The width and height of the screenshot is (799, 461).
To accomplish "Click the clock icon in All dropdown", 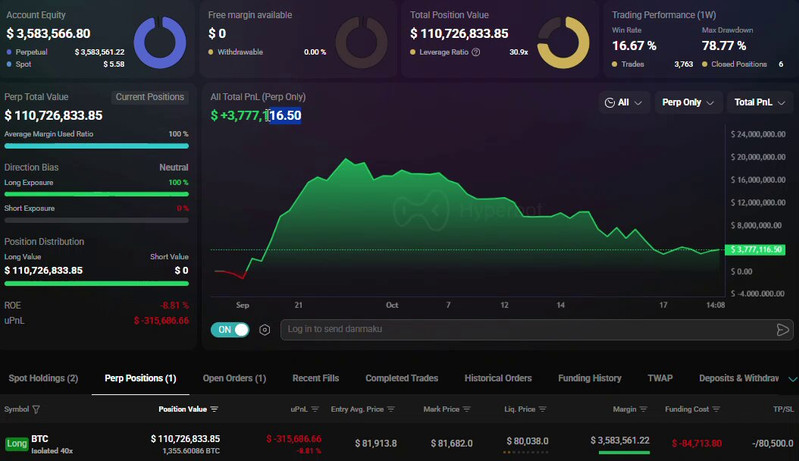I will [x=609, y=102].
